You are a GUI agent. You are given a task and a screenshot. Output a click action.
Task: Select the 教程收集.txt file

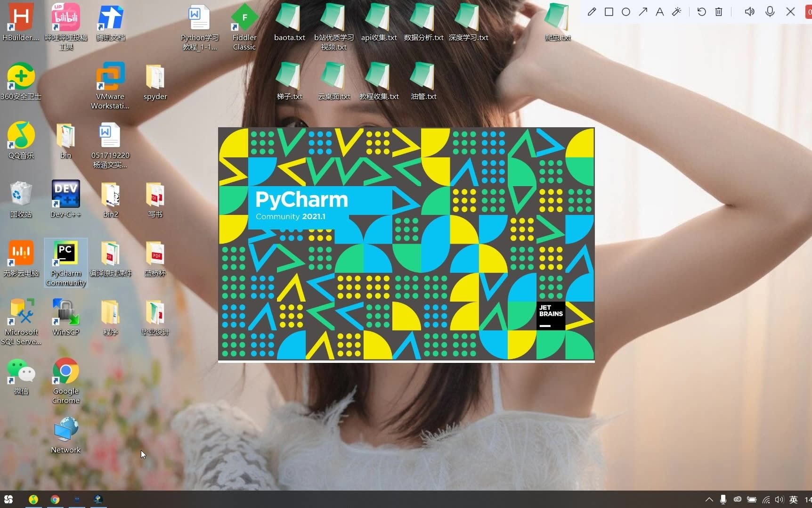379,82
